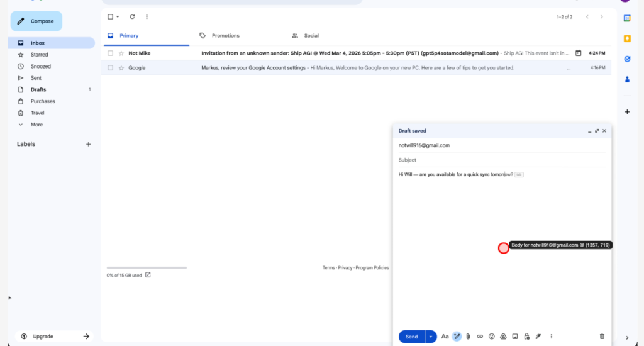Send the email to notwill916

(411, 337)
